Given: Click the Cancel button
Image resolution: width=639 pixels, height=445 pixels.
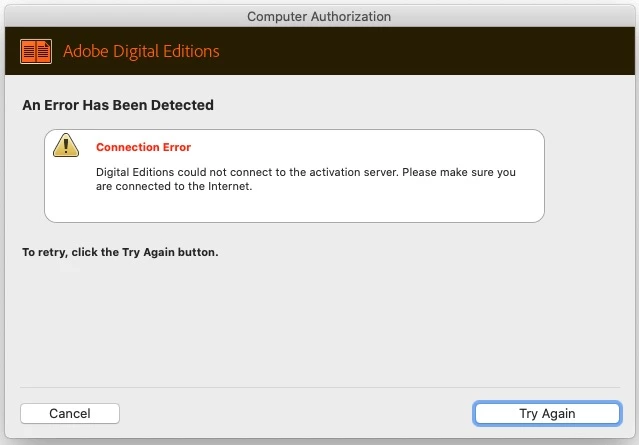Looking at the screenshot, I should pyautogui.click(x=70, y=414).
